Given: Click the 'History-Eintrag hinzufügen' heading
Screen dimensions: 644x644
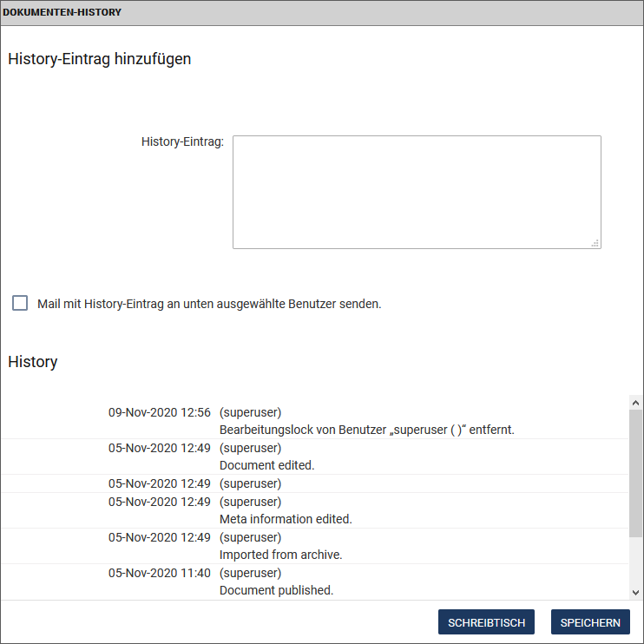Looking at the screenshot, I should coord(100,59).
